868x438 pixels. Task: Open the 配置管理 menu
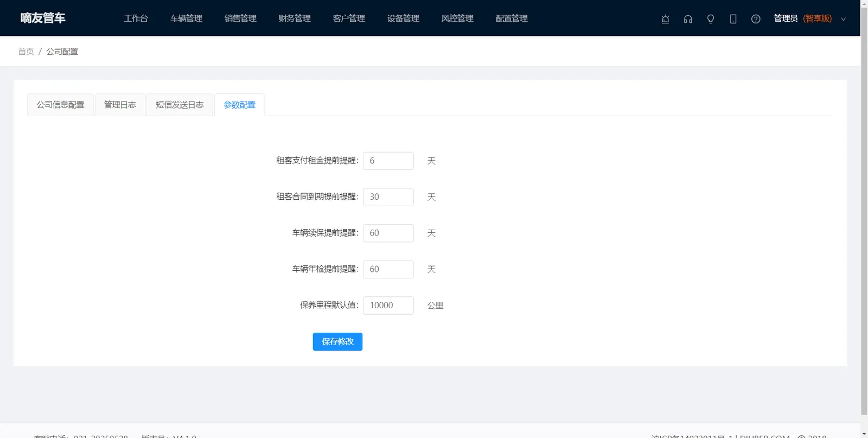pos(512,18)
